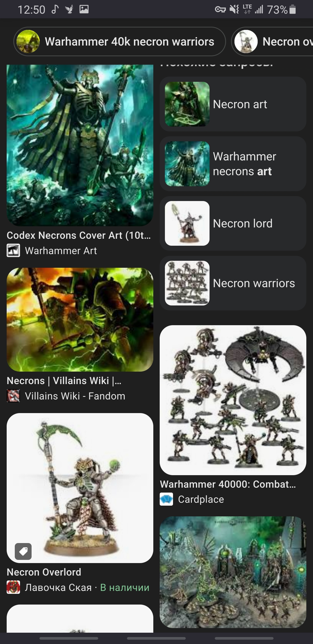
Task: Open the Warhammer necrons art related search
Action: click(x=233, y=164)
